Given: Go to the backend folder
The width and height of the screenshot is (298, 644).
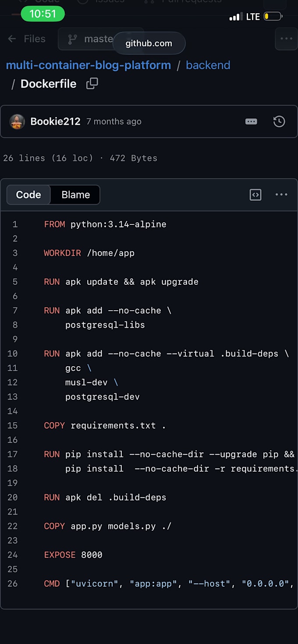Looking at the screenshot, I should click(x=208, y=65).
